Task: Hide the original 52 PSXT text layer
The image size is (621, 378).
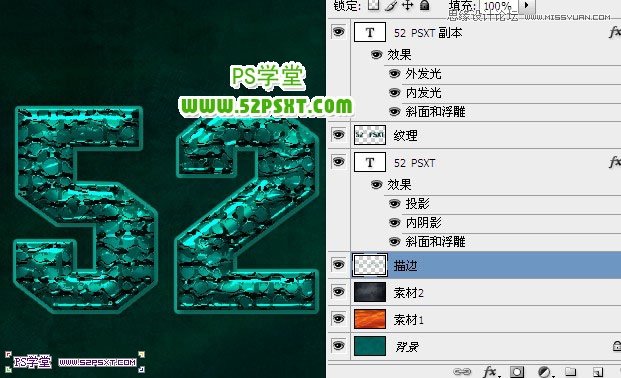Action: tap(338, 162)
